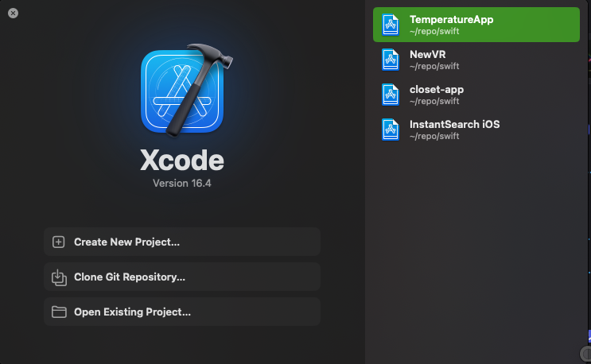Click the Xcode title text
The height and width of the screenshot is (364, 591).
(x=182, y=161)
